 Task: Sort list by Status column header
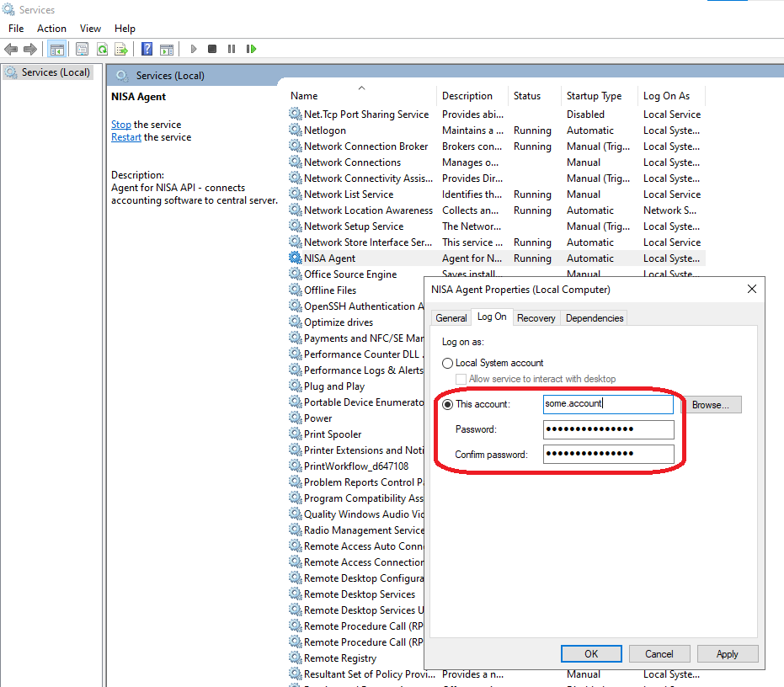point(527,96)
